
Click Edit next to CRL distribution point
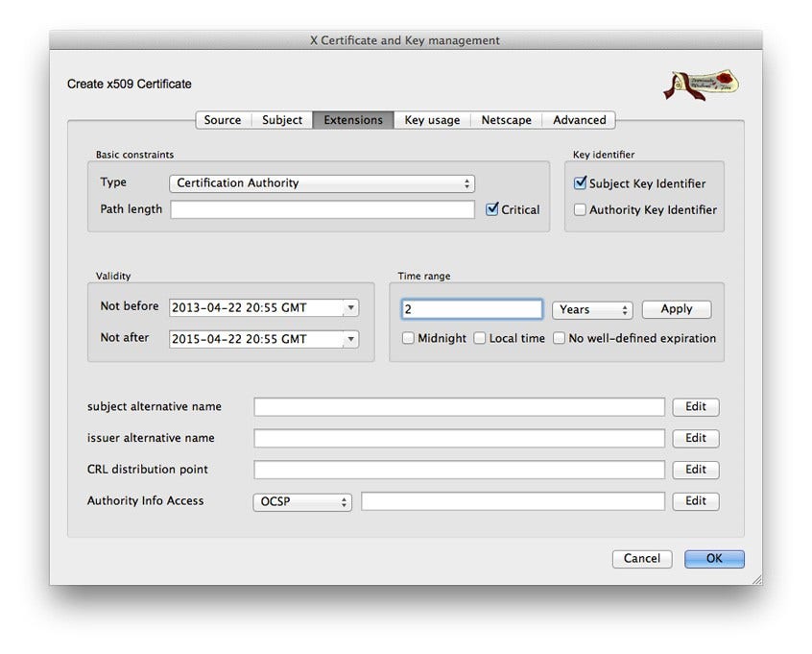tap(695, 469)
